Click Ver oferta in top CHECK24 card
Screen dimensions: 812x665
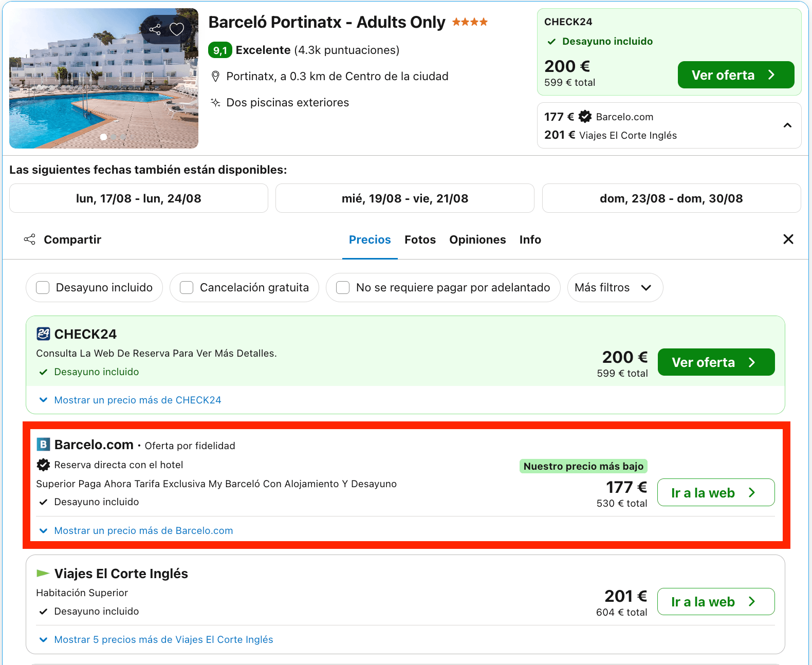pyautogui.click(x=736, y=75)
